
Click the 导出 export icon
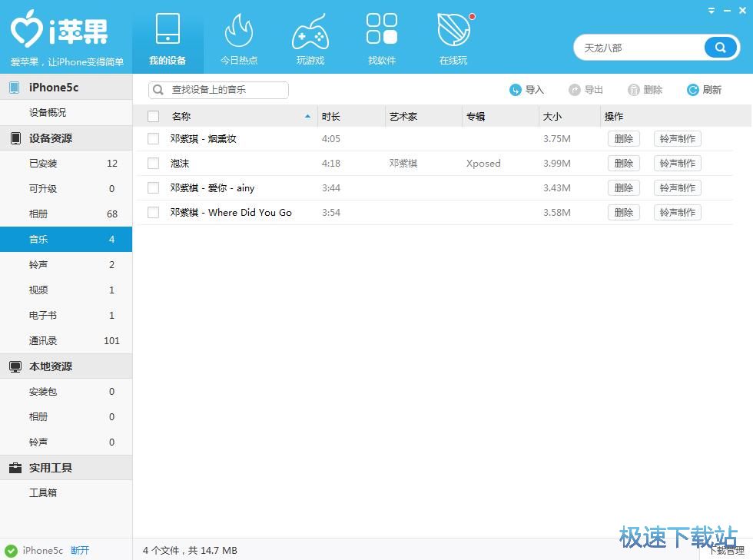(x=575, y=90)
